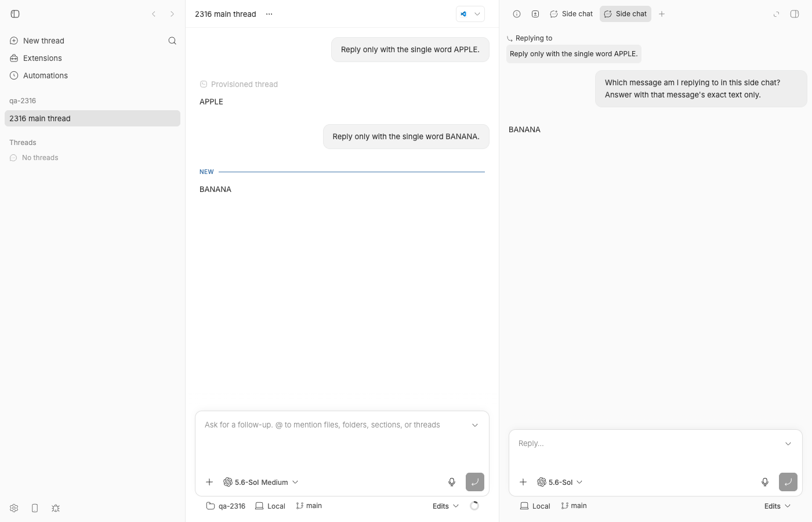This screenshot has width=812, height=522.
Task: Open the side chat Edits dropdown
Action: coord(777,506)
